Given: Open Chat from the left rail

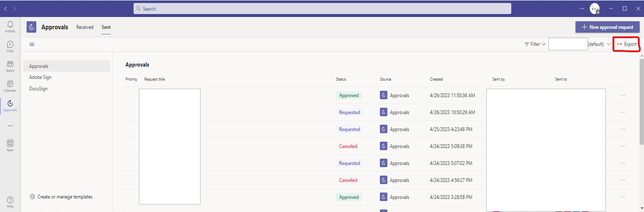Looking at the screenshot, I should pyautogui.click(x=10, y=46).
